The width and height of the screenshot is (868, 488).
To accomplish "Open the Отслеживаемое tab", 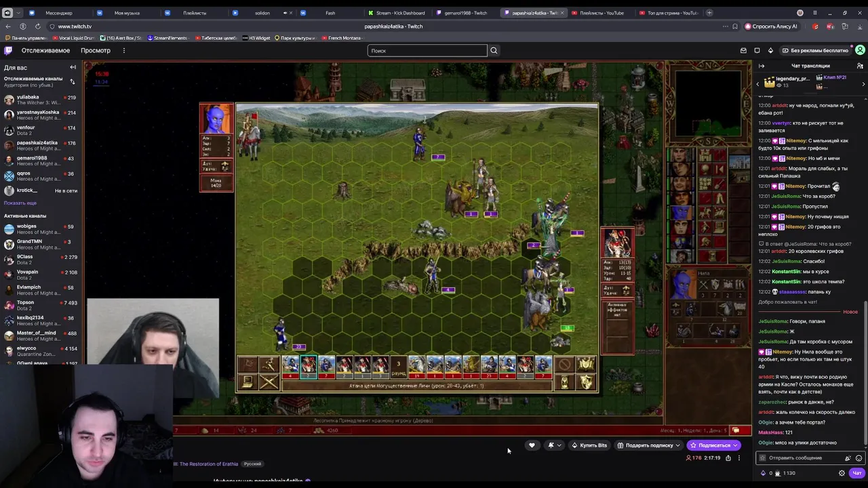I will coord(45,50).
